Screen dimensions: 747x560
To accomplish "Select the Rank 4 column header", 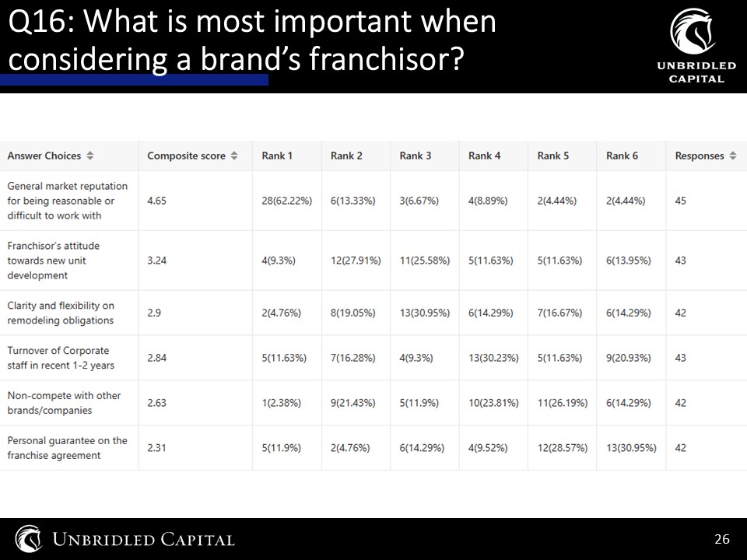I will 484,156.
